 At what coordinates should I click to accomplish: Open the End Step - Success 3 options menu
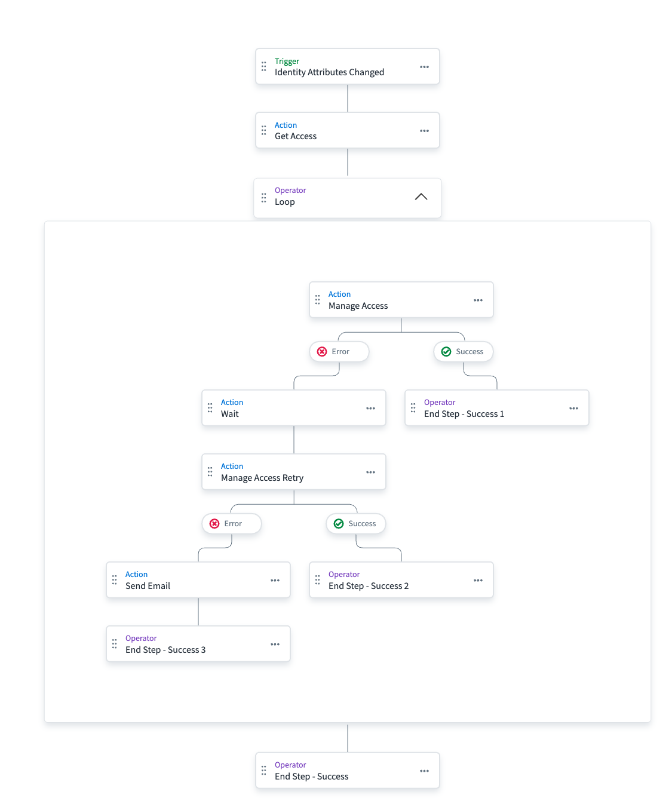275,645
